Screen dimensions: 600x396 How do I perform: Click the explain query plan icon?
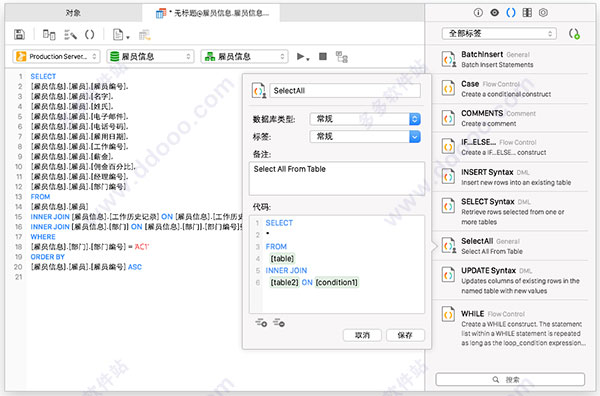pos(342,57)
